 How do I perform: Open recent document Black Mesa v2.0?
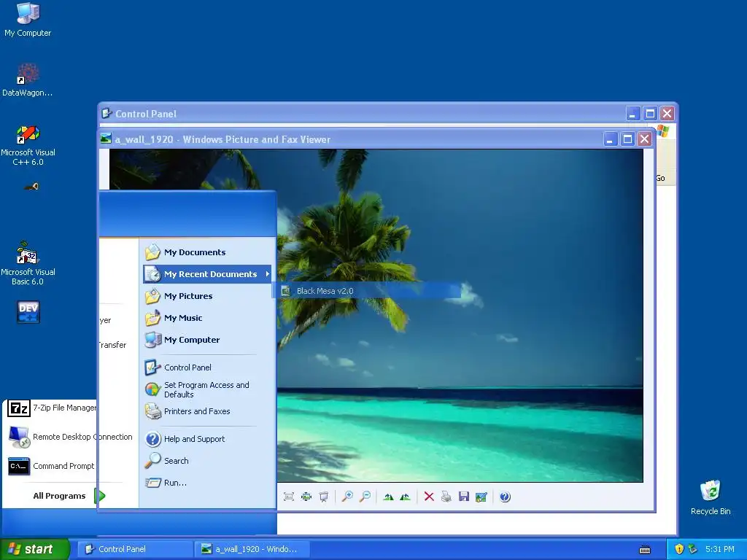[x=367, y=291]
